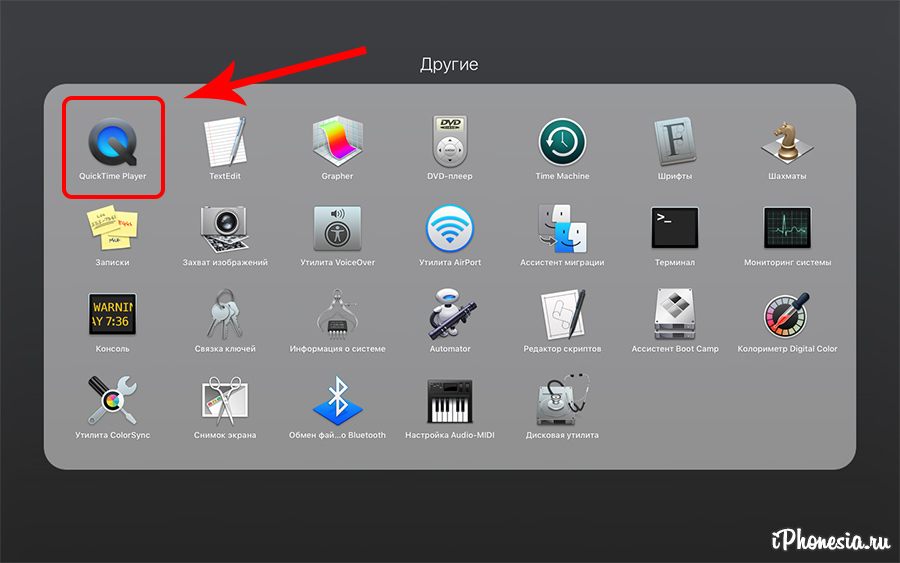Open Записки sticky notes

(112, 228)
